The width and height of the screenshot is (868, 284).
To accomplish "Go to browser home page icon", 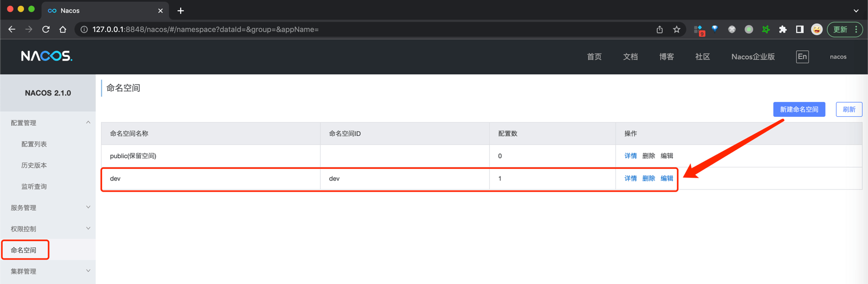I will click(63, 30).
